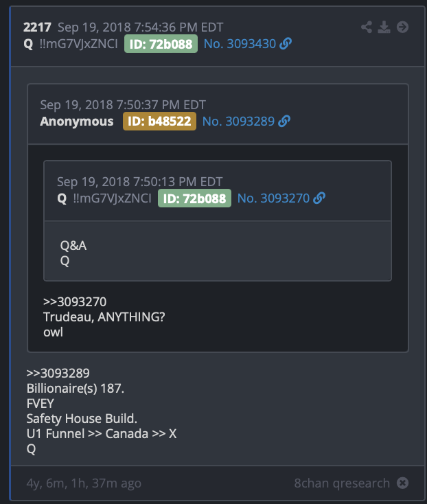The image size is (427, 504).
Task: Click the share icon on post 2217
Action: pyautogui.click(x=367, y=27)
